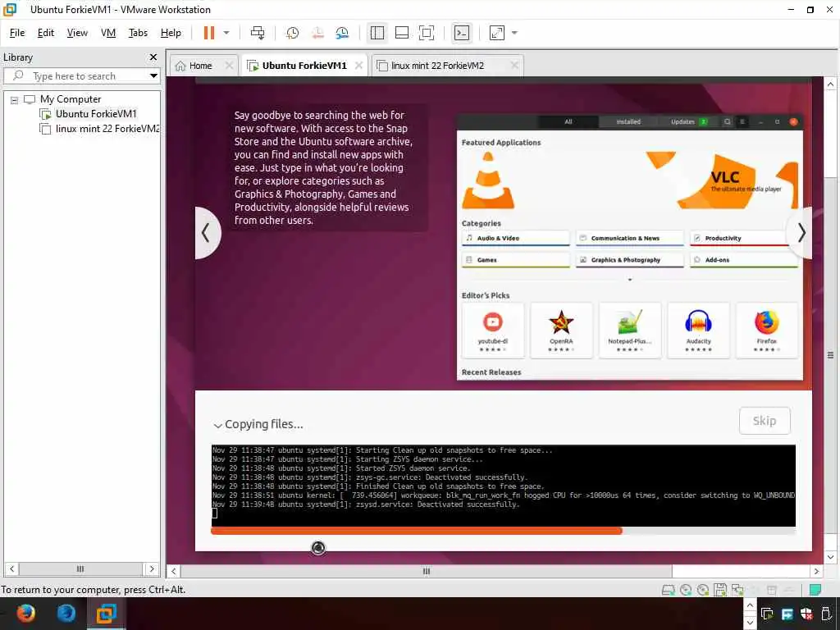840x630 pixels.
Task: Open the stretch guest dropdown arrow
Action: [x=514, y=33]
